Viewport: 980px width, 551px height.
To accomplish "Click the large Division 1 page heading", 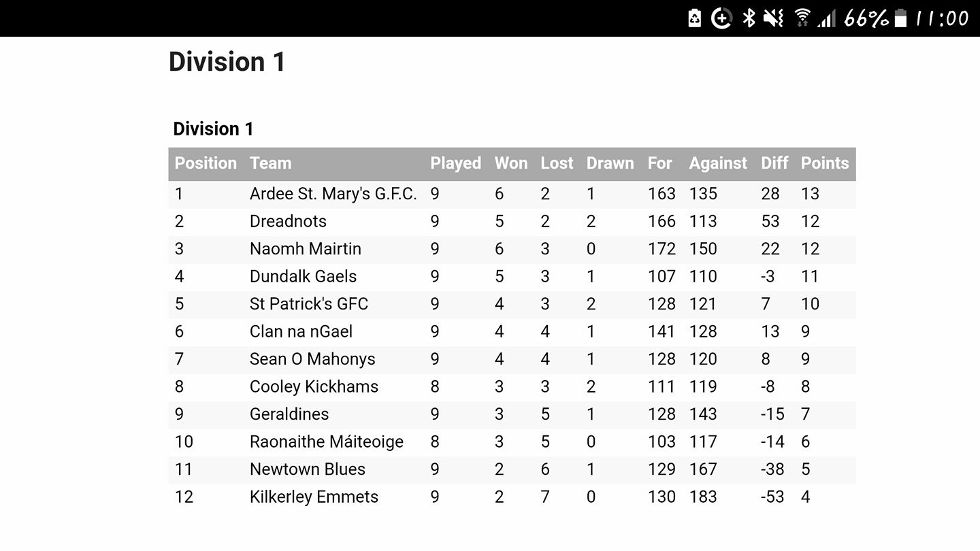I will click(x=227, y=62).
